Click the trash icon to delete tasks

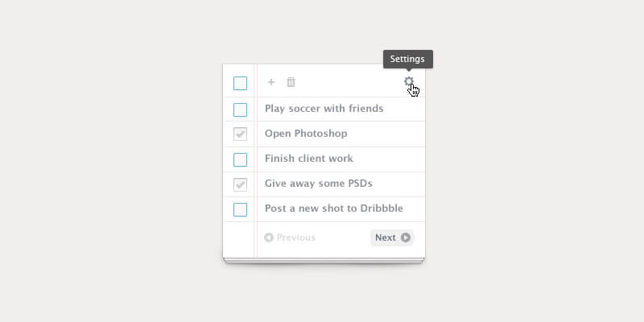point(291,82)
